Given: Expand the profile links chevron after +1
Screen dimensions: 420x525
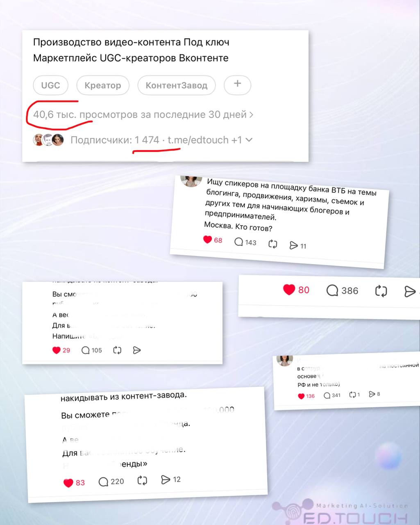Looking at the screenshot, I should pos(249,140).
